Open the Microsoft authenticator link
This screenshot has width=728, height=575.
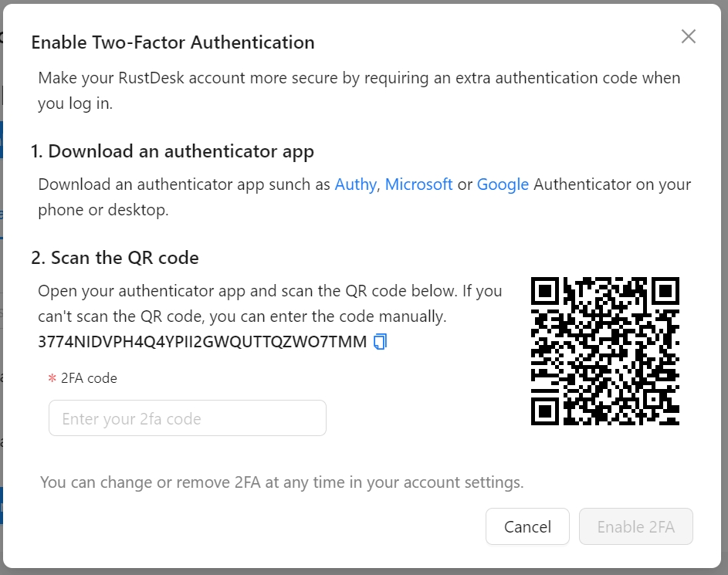pos(418,184)
